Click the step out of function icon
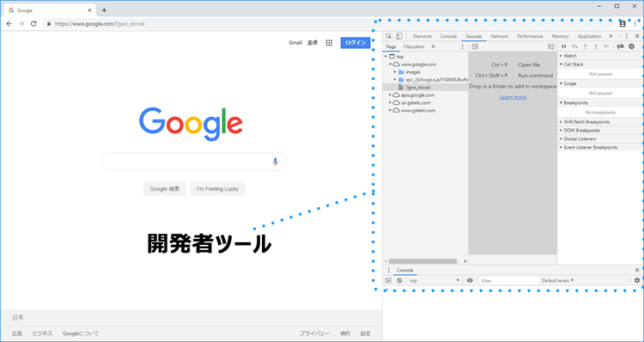Image resolution: width=644 pixels, height=342 pixels. (596, 46)
